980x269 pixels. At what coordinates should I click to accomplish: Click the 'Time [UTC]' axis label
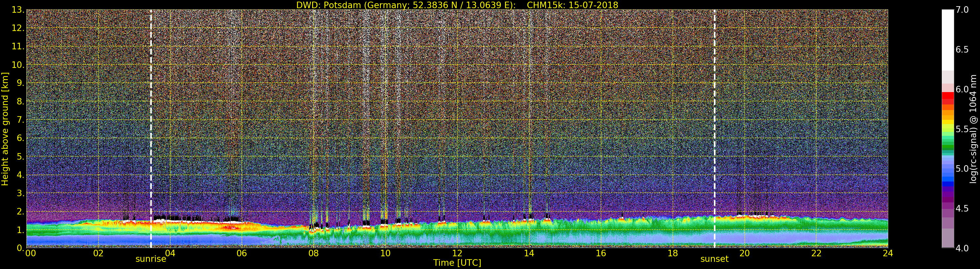click(457, 262)
